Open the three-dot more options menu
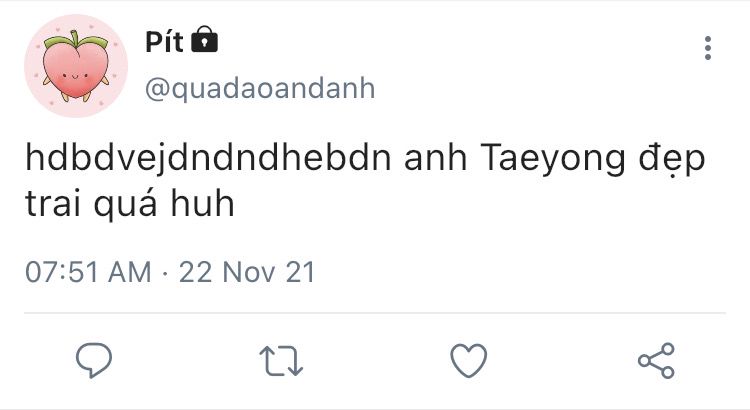Image resolution: width=750 pixels, height=410 pixels. (708, 48)
